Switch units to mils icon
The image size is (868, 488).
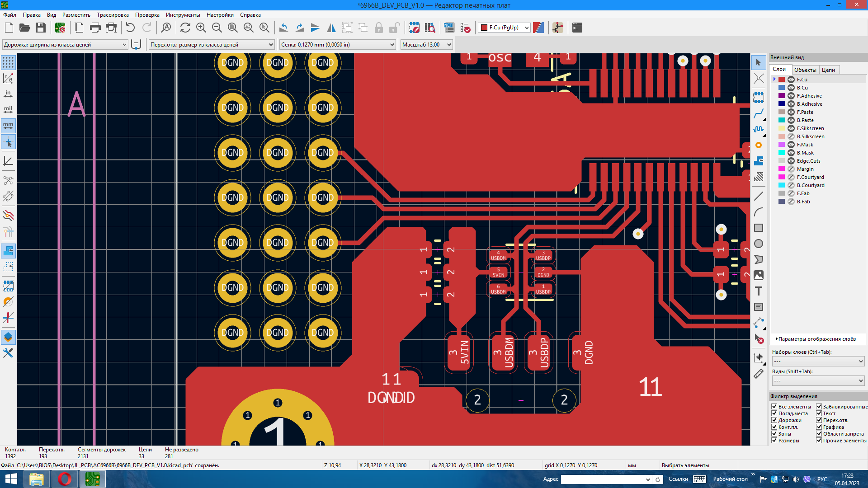tap(8, 110)
